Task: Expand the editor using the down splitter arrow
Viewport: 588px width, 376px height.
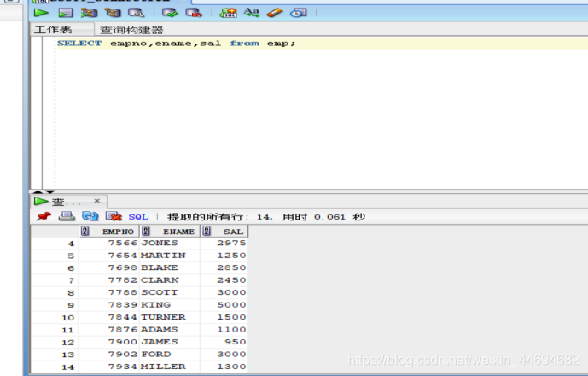Action: [50, 192]
